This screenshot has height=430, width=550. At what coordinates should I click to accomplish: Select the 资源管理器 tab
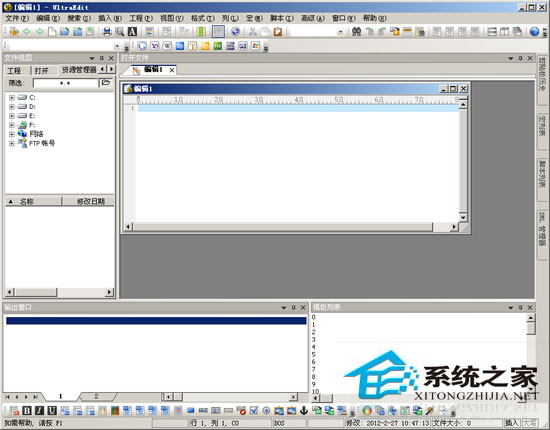[x=79, y=70]
